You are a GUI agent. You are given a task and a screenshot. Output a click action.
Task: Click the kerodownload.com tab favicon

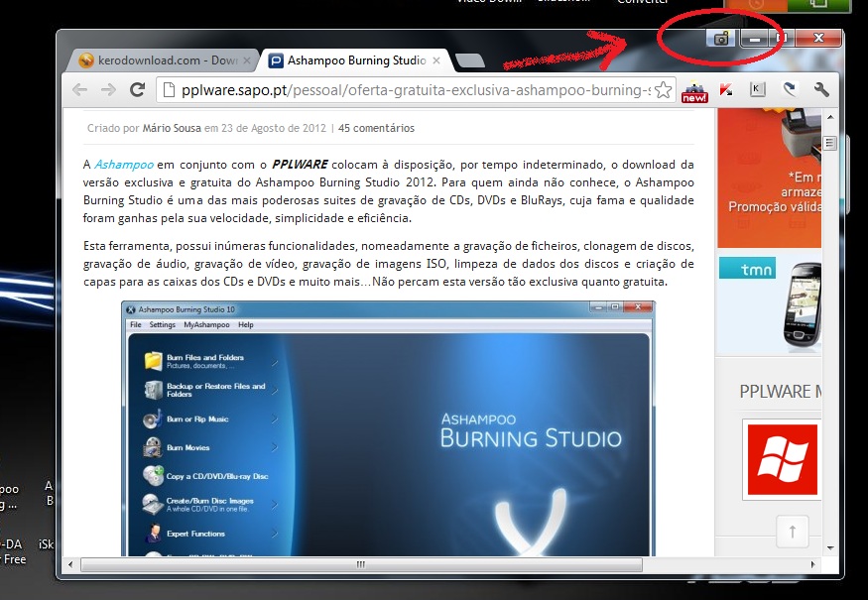click(x=85, y=60)
